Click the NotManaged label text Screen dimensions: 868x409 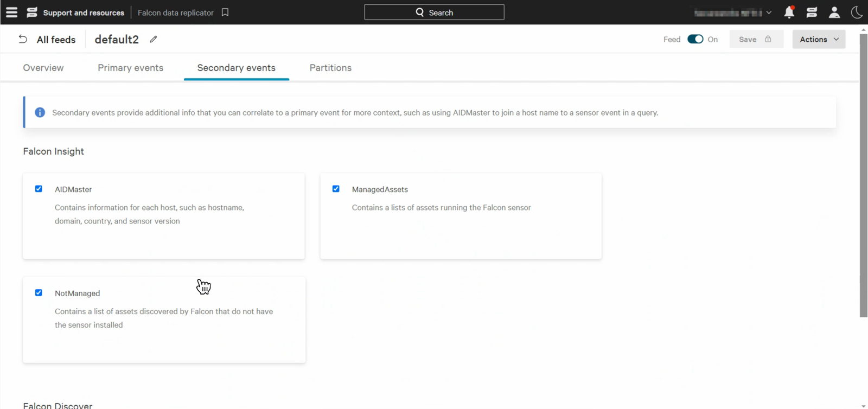point(77,293)
